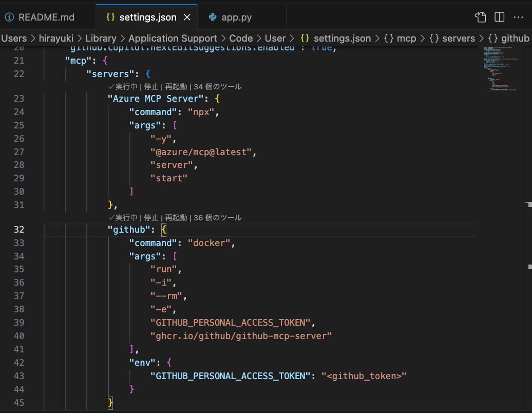Click the "github" key on line 32
Image resolution: width=532 pixels, height=413 pixels.
pyautogui.click(x=129, y=230)
